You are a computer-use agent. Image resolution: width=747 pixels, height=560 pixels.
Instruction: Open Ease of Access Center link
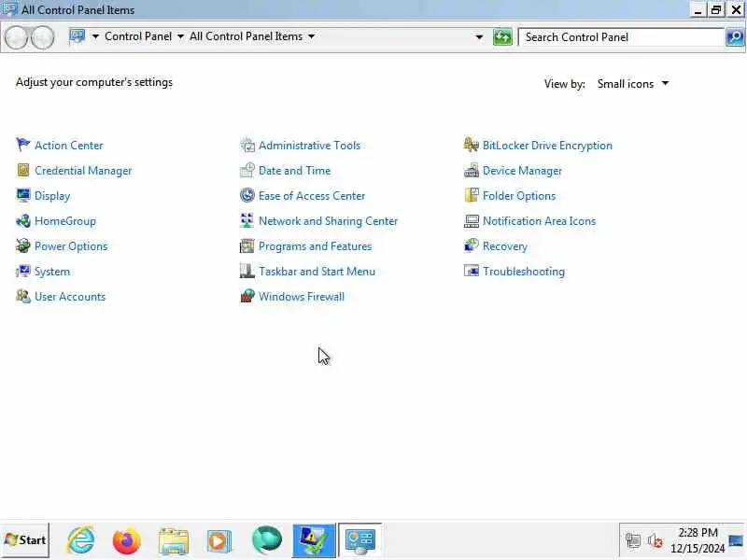(x=312, y=196)
